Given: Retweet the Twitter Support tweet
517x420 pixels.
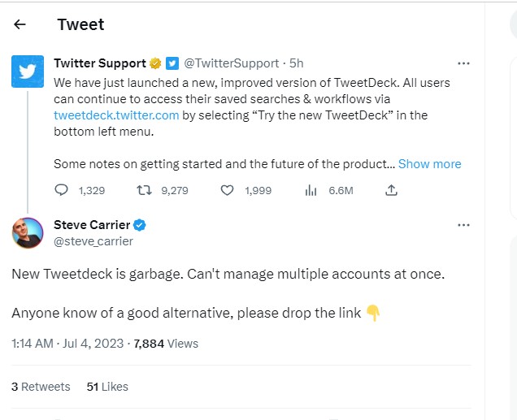Looking at the screenshot, I should coord(144,190).
